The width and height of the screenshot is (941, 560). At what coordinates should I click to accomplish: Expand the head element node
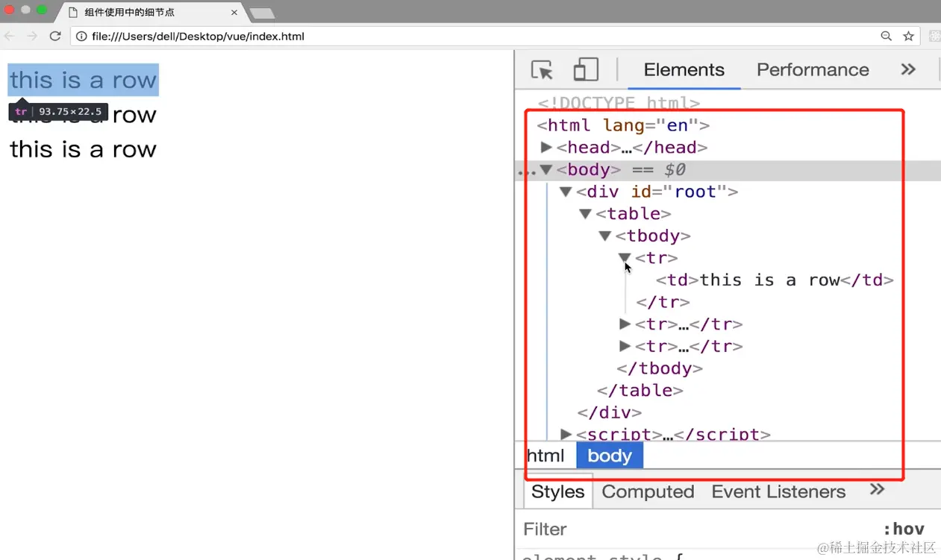[x=545, y=147]
